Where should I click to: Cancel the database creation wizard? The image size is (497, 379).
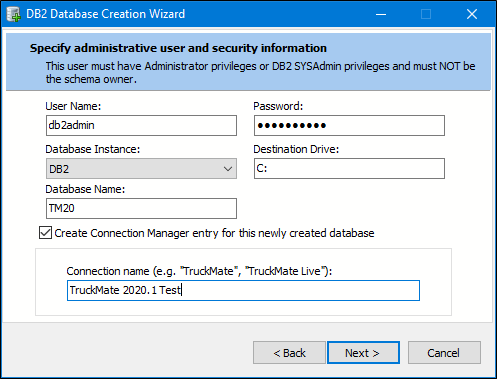pos(444,353)
